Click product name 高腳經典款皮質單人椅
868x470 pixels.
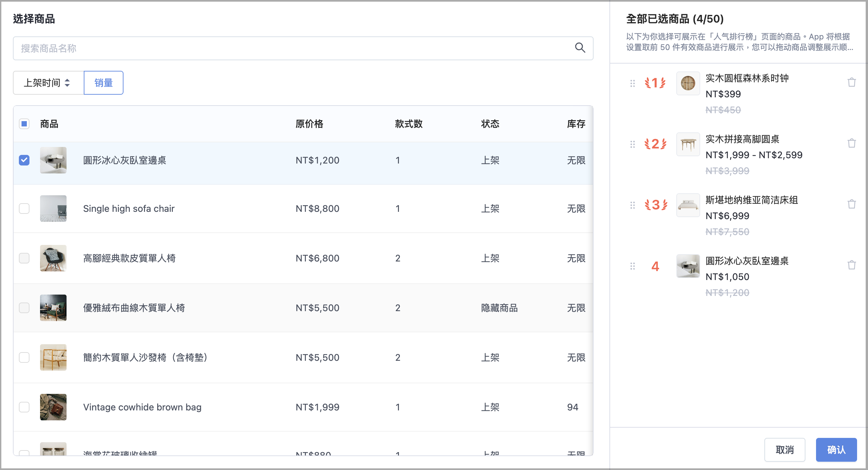(129, 258)
